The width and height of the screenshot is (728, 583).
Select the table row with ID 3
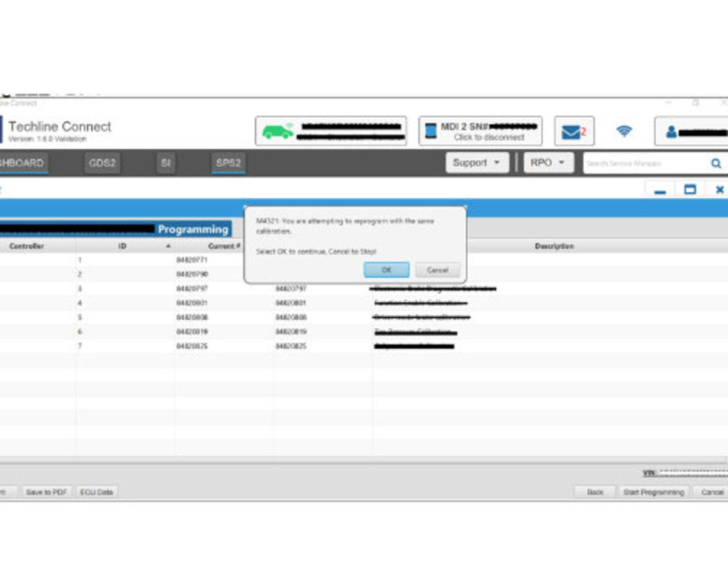point(364,289)
